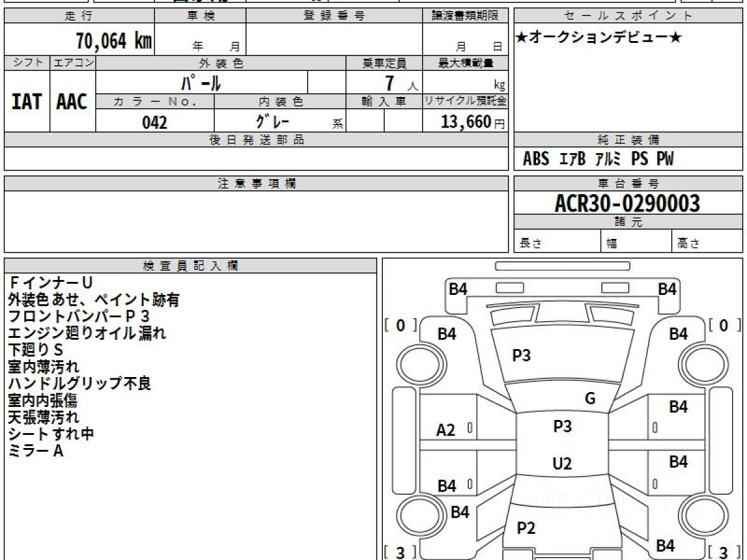Click the リサイクル預託金 header
The image size is (747, 560).
[x=465, y=101]
